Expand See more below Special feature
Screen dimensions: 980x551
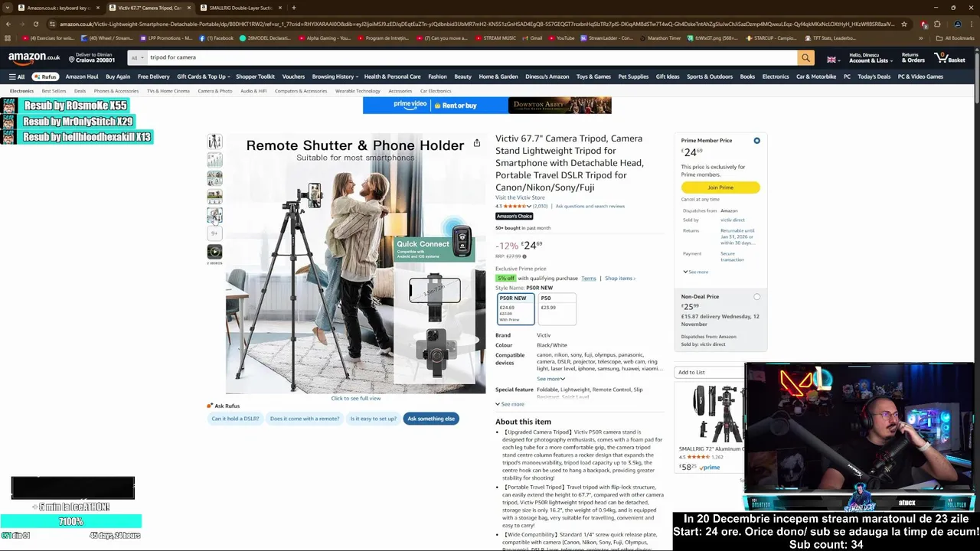(x=510, y=404)
